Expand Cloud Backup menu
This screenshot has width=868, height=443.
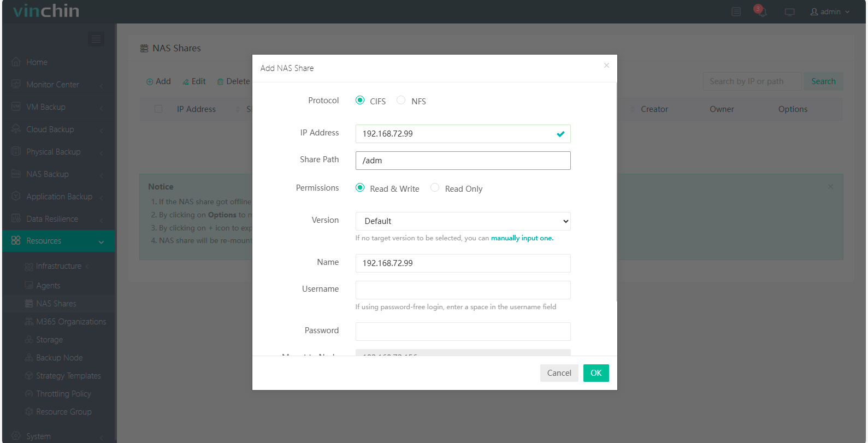click(x=57, y=129)
